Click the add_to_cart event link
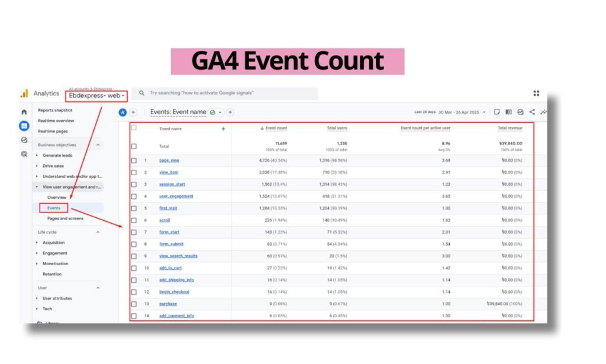Screen dimensions: 606x364 click(x=170, y=268)
